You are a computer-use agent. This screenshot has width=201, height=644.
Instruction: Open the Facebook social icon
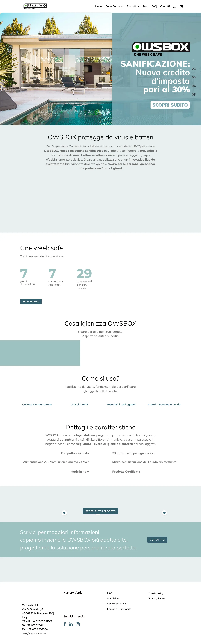pos(65,624)
